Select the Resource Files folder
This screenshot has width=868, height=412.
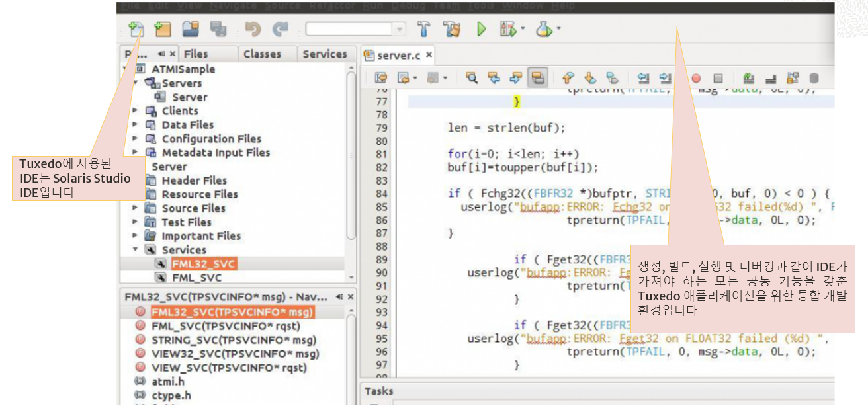(200, 194)
